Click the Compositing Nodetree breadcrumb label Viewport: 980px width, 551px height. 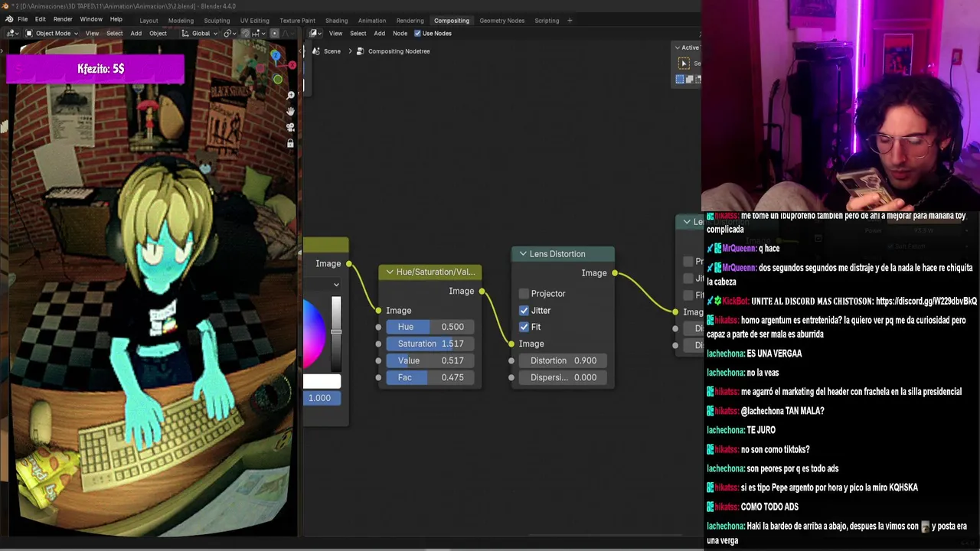399,51
